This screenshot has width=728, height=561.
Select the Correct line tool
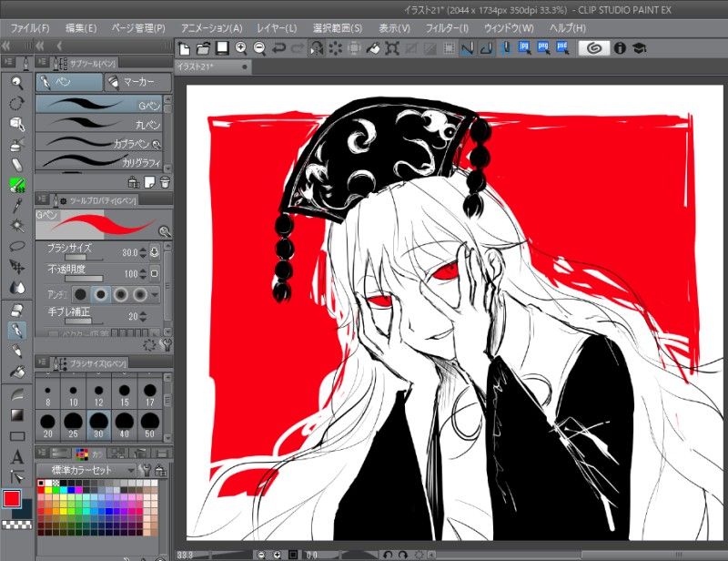pos(17,477)
